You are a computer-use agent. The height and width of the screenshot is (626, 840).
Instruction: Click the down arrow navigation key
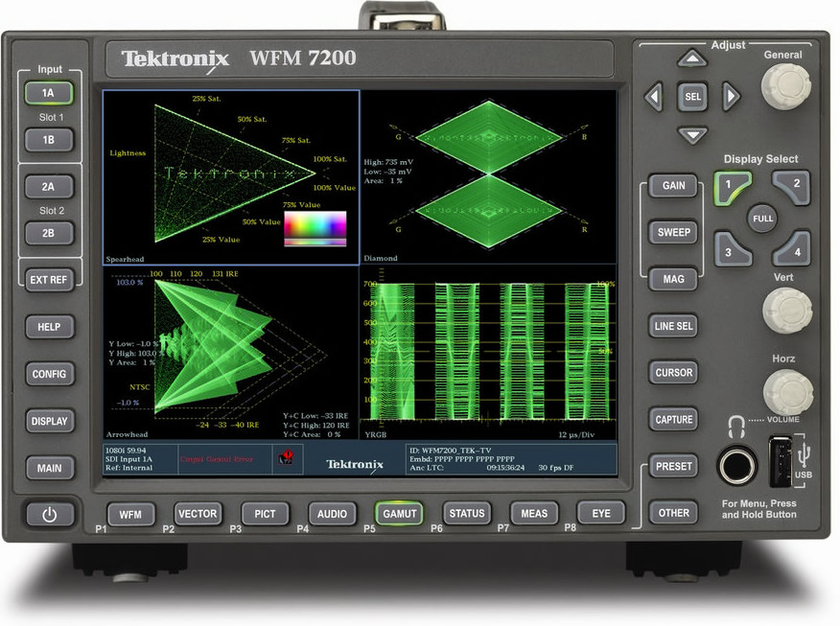pyautogui.click(x=692, y=135)
